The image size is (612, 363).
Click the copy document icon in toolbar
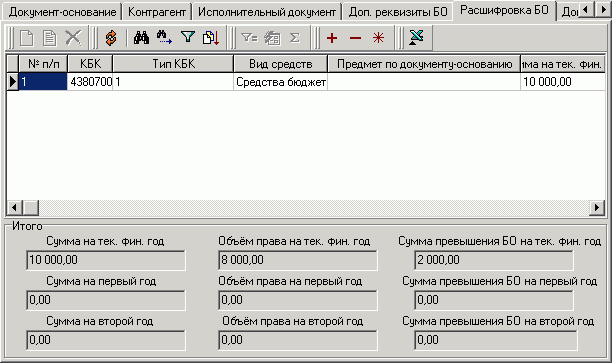pos(50,38)
